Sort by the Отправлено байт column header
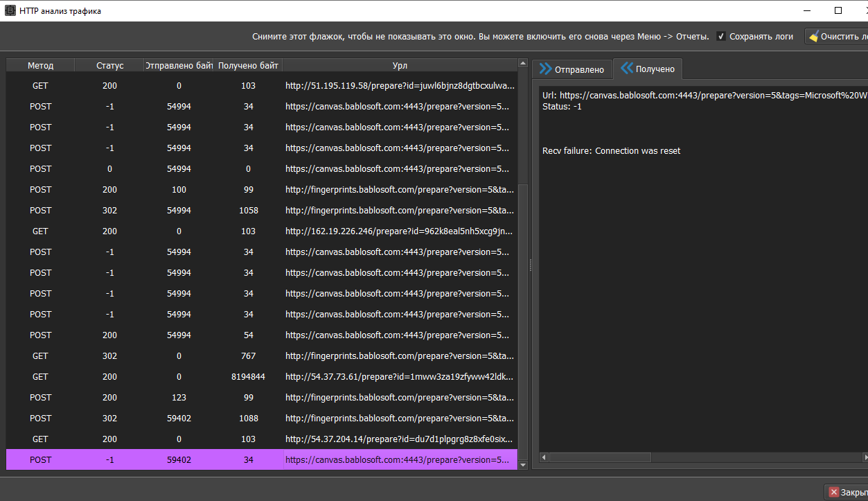 [x=179, y=64]
